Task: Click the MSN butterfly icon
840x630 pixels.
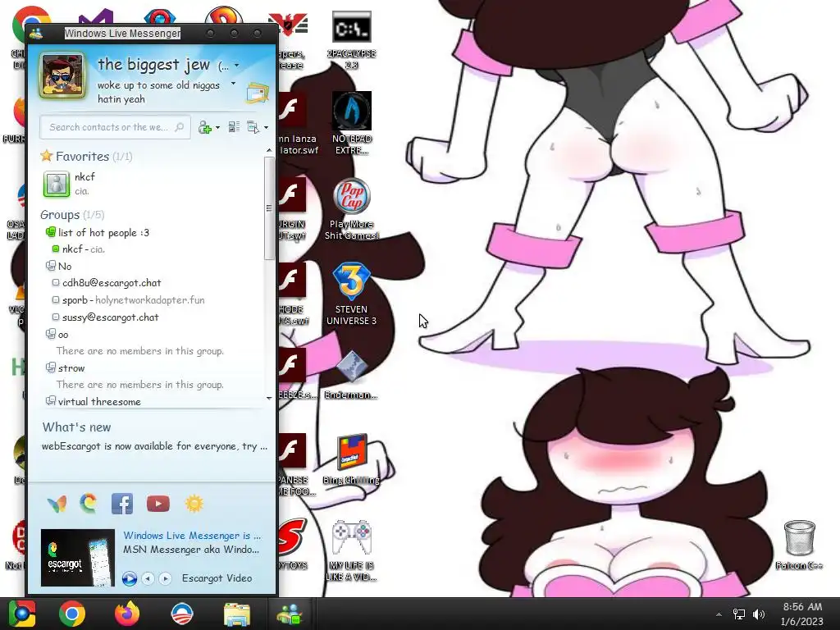Action: [x=57, y=504]
